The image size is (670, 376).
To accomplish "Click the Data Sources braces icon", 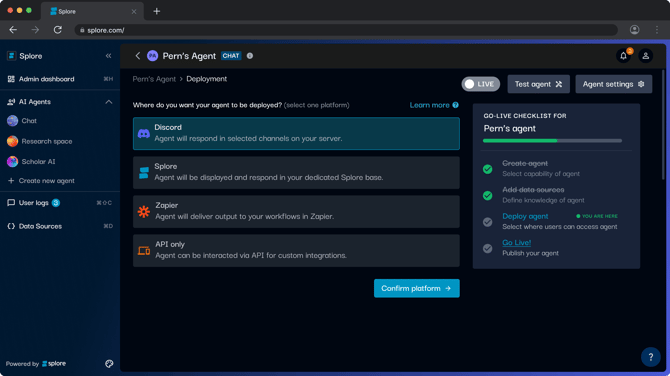I will [11, 226].
